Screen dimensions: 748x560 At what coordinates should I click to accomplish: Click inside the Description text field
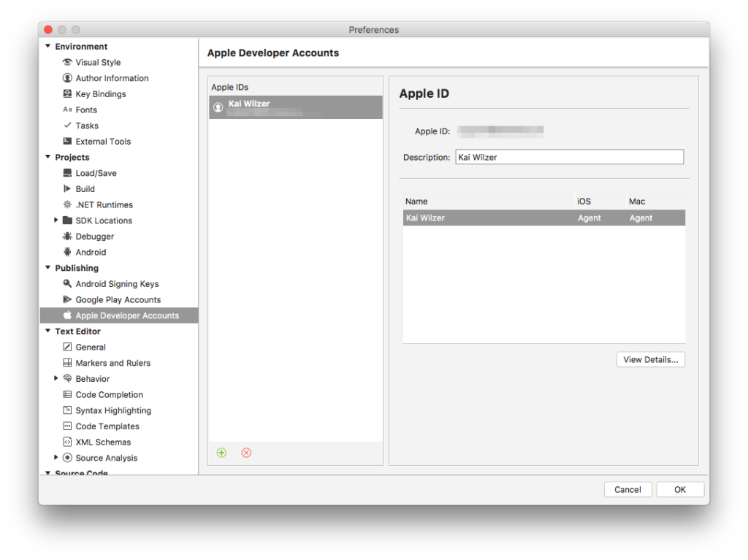pyautogui.click(x=569, y=156)
